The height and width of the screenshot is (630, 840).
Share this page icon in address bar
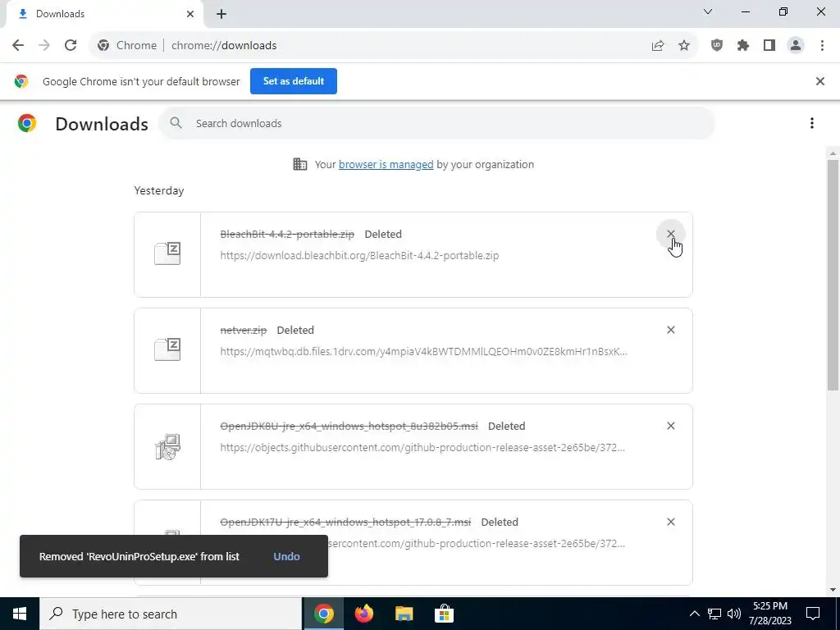(x=658, y=46)
